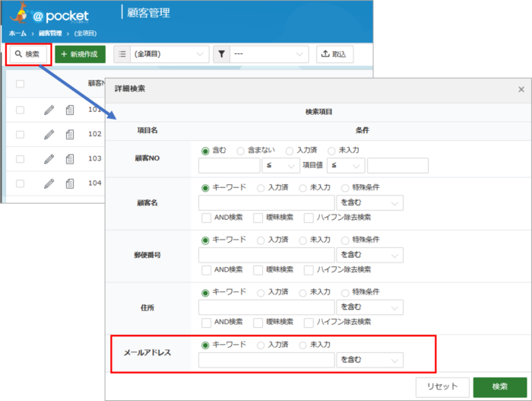The width and height of the screenshot is (532, 401).
Task: Click second 顧客NO value input after 項目値
Action: pyautogui.click(x=397, y=165)
